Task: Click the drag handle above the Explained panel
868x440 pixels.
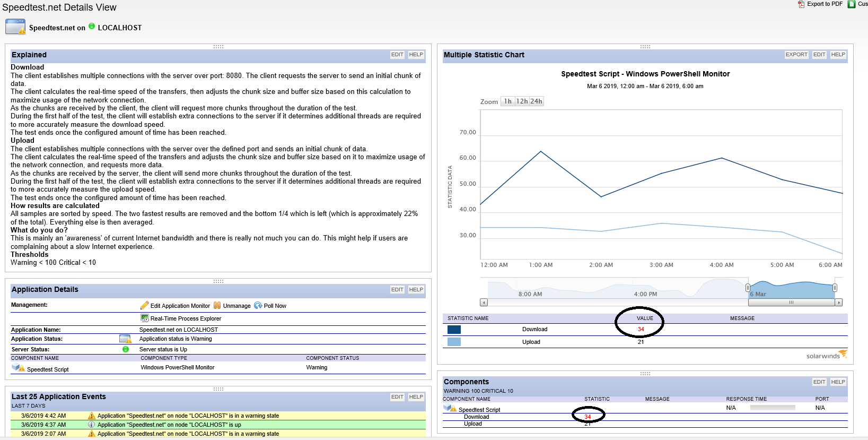Action: coord(218,47)
